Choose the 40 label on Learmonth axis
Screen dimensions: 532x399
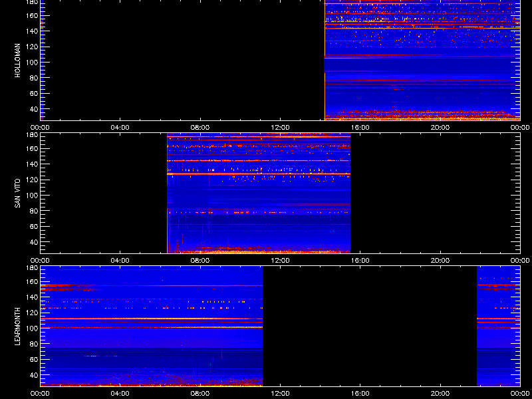(34, 375)
